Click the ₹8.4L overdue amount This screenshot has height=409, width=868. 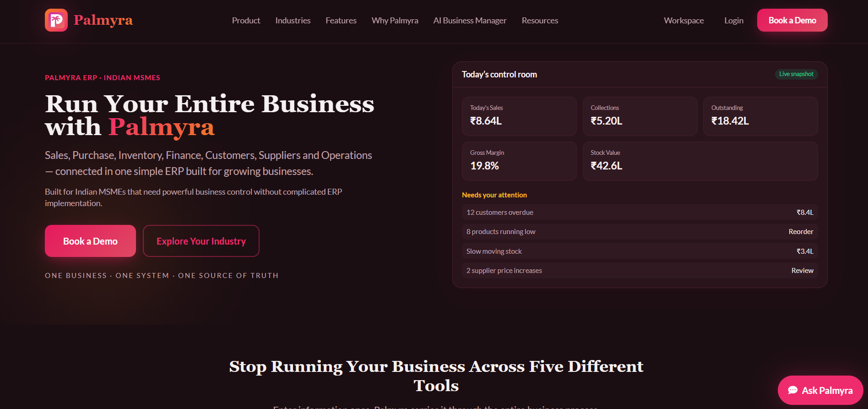805,212
